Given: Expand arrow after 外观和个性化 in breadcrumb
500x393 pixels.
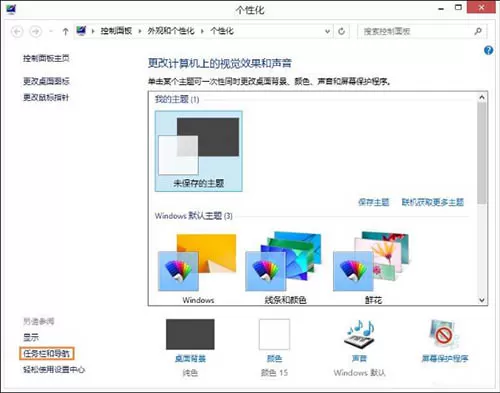Looking at the screenshot, I should pos(202,31).
